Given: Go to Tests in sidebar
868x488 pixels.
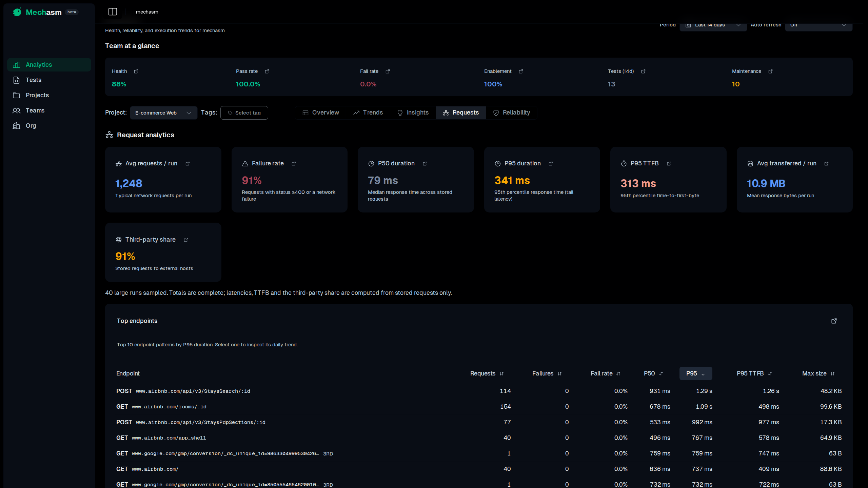Looking at the screenshot, I should click(x=49, y=80).
